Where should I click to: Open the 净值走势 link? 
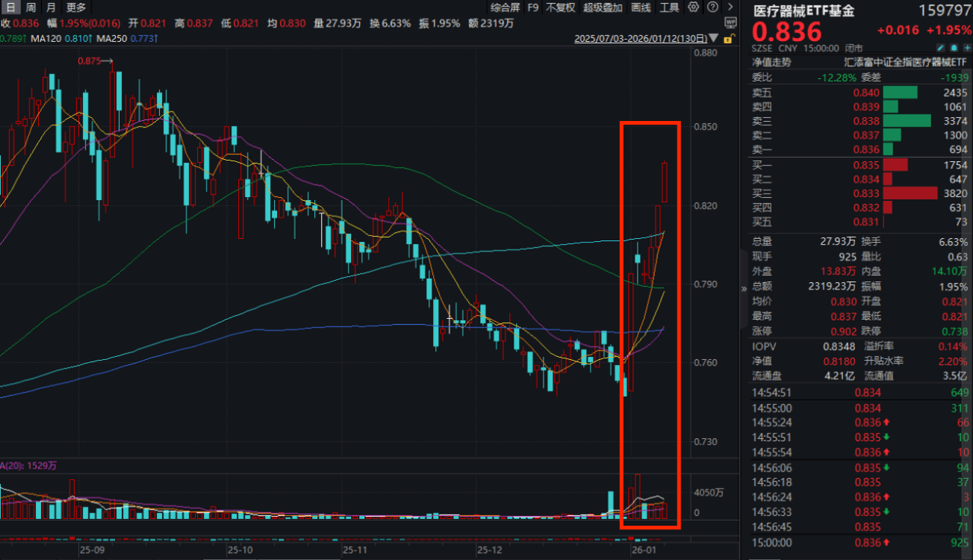(x=771, y=63)
